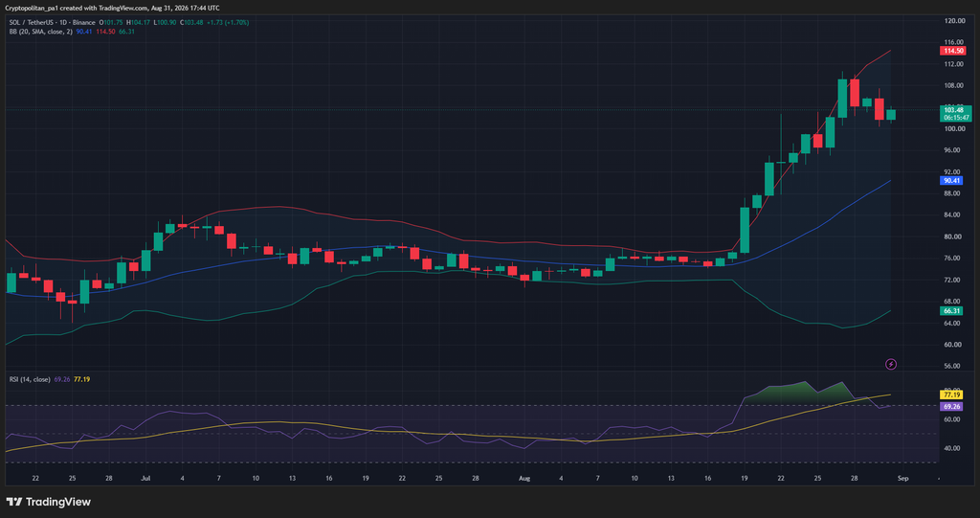Screen dimensions: 980x518
Task: Click the 116.00 price axis label
Action: (x=955, y=42)
